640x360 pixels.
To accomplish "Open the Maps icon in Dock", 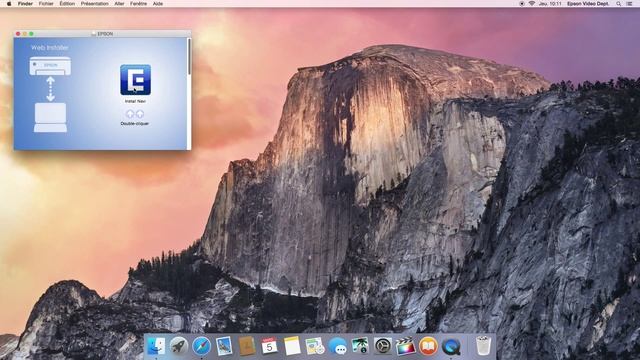I will pyautogui.click(x=315, y=346).
